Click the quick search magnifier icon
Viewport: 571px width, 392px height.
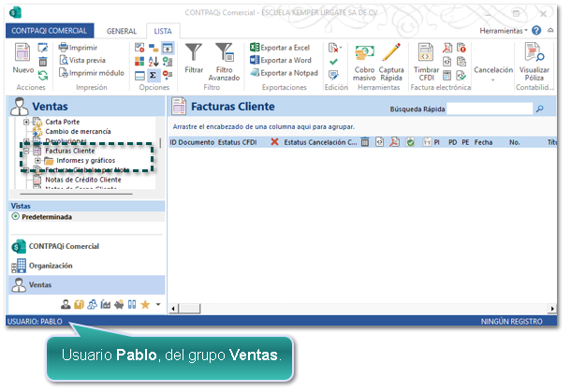point(540,109)
